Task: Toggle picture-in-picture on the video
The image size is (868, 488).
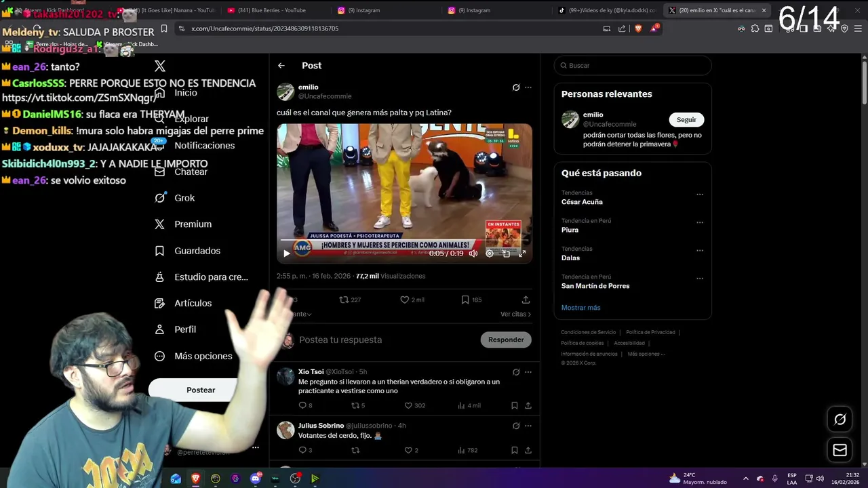Action: (506, 253)
